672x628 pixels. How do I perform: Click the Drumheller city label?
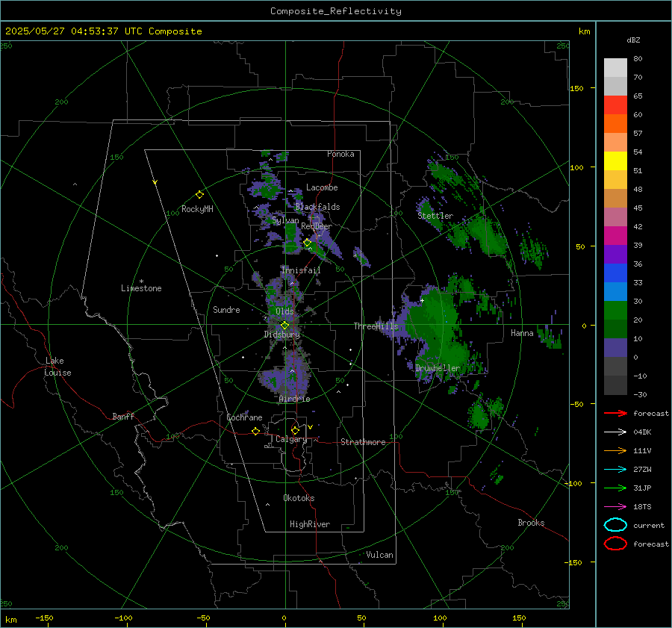point(438,368)
